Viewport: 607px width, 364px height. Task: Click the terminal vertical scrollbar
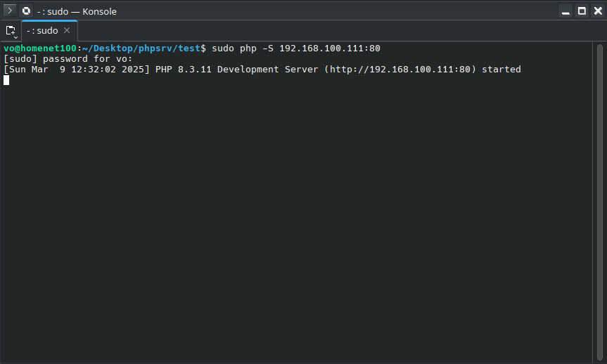pos(600,202)
